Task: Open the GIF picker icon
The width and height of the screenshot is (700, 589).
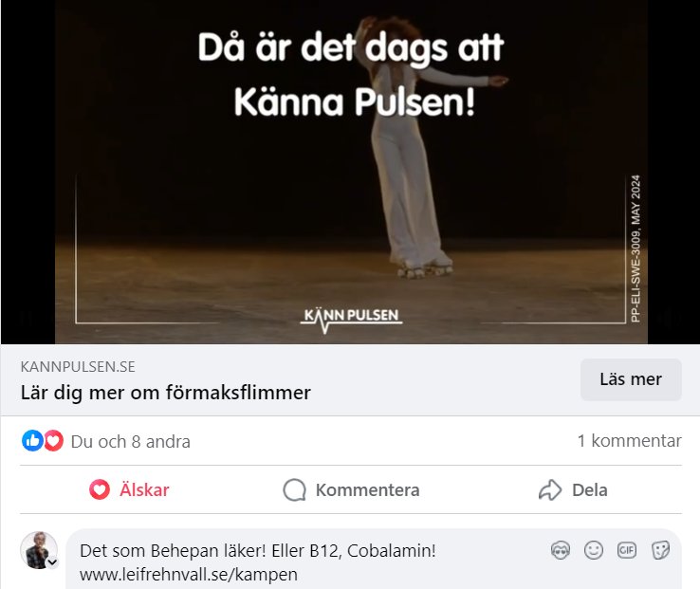Action: tap(627, 550)
